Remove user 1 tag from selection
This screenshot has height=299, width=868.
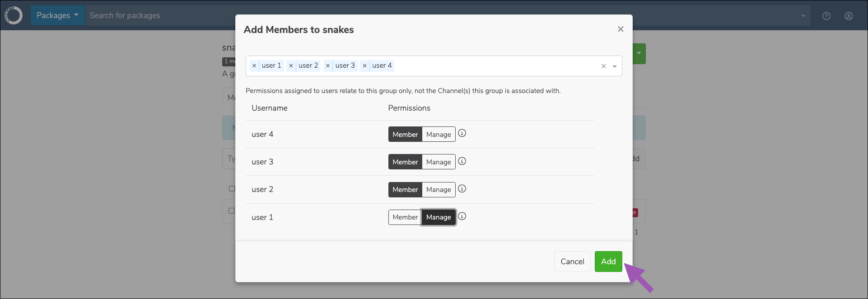coord(254,66)
